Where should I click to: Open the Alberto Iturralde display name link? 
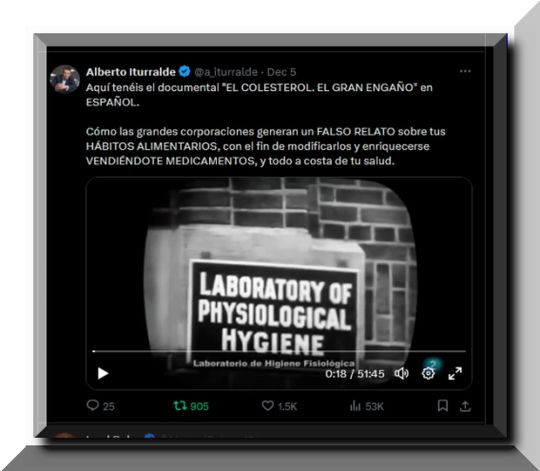click(x=131, y=72)
